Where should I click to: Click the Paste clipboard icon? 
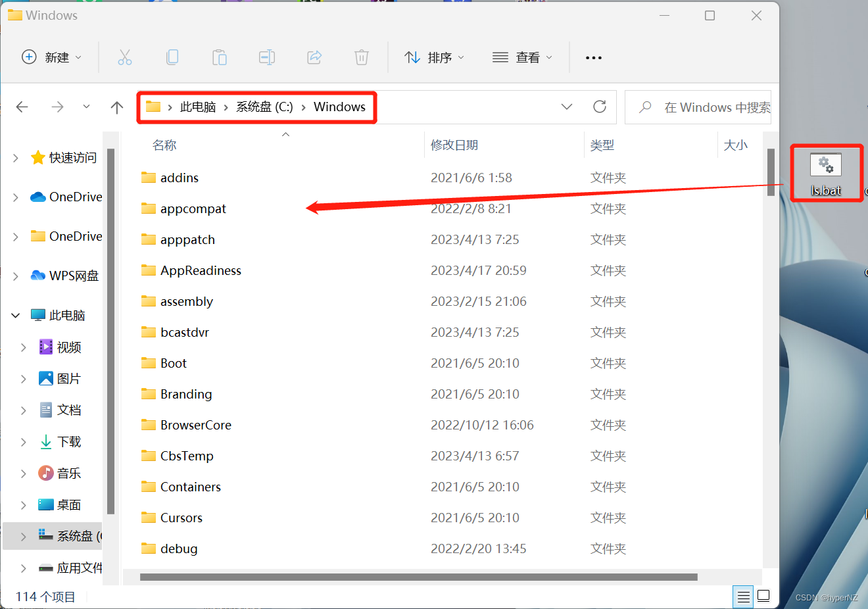(x=220, y=57)
